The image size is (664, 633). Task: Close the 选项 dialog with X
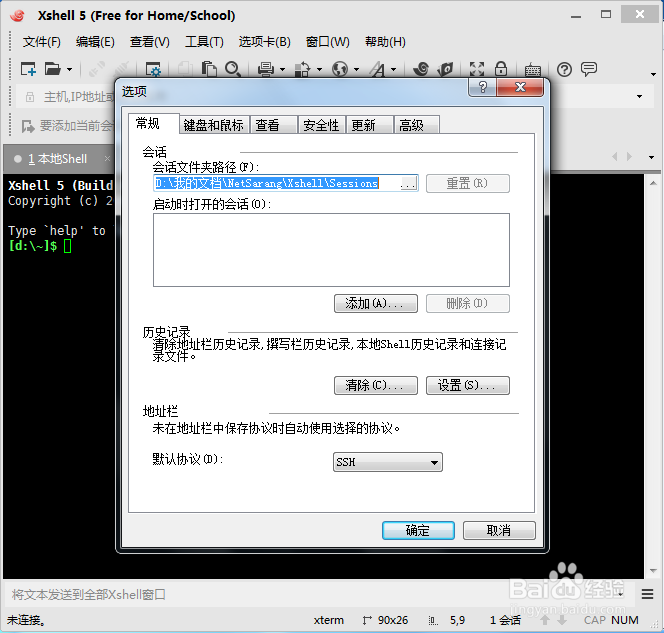point(520,87)
